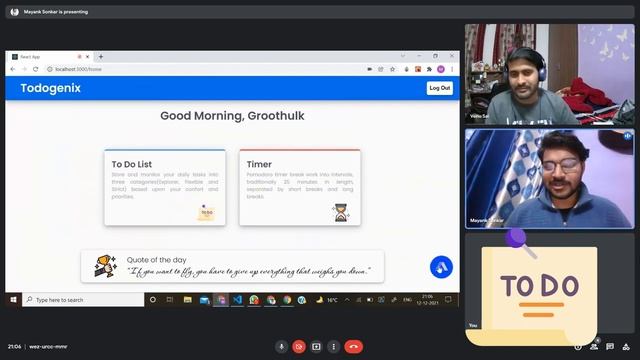Open the Windows notification center icon

(x=448, y=300)
